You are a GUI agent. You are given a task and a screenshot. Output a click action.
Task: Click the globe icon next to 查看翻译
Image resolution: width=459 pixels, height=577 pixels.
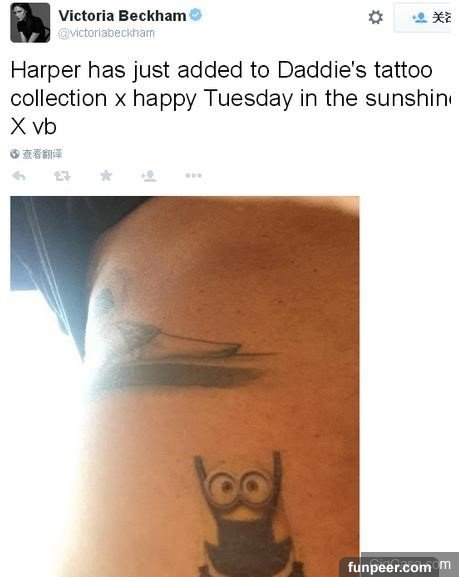point(15,154)
